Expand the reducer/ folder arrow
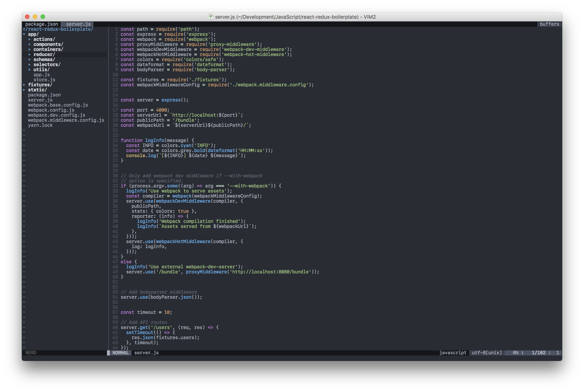Viewport: 584px width, 392px height. [x=30, y=54]
